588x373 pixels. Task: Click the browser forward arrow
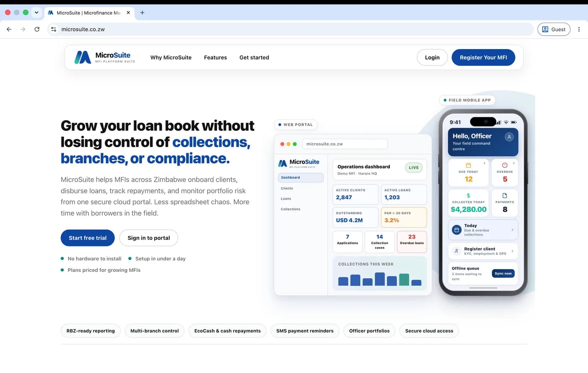pos(23,29)
